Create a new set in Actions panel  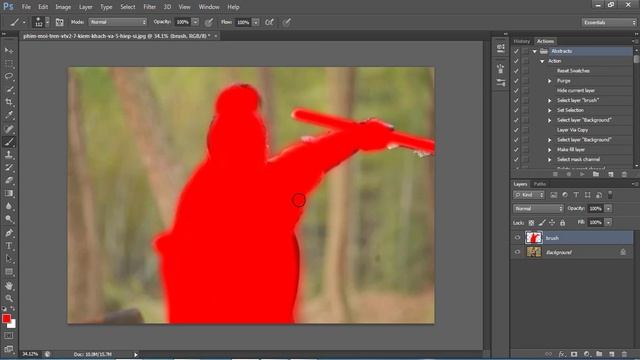(x=596, y=174)
